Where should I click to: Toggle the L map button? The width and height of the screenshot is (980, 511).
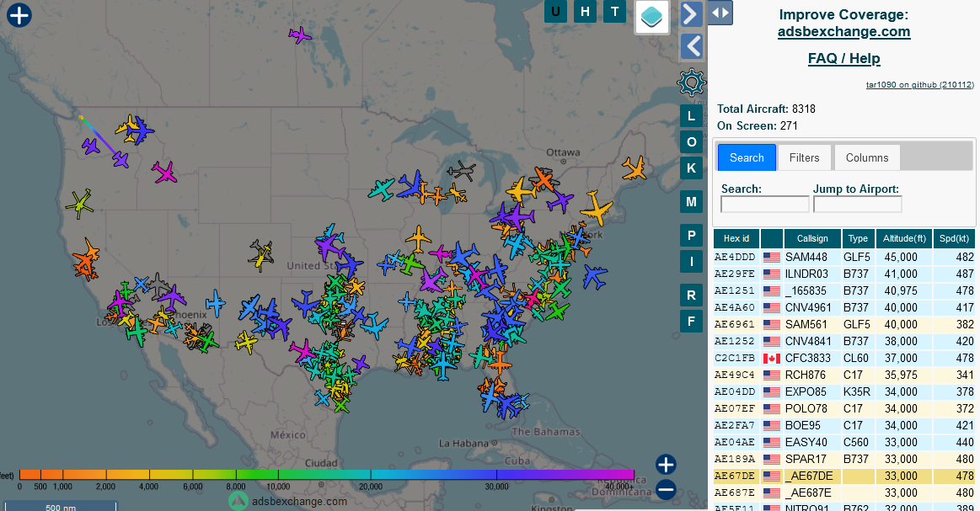691,116
